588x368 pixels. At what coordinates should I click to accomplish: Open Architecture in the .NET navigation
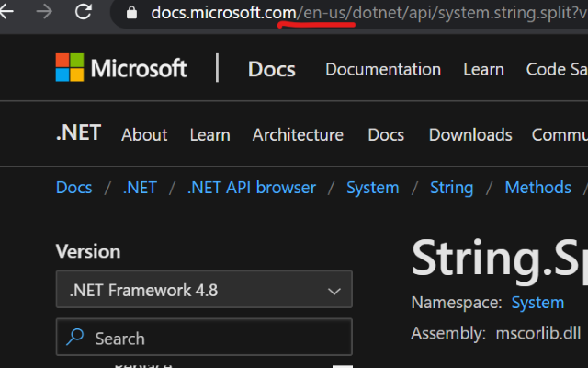point(298,134)
